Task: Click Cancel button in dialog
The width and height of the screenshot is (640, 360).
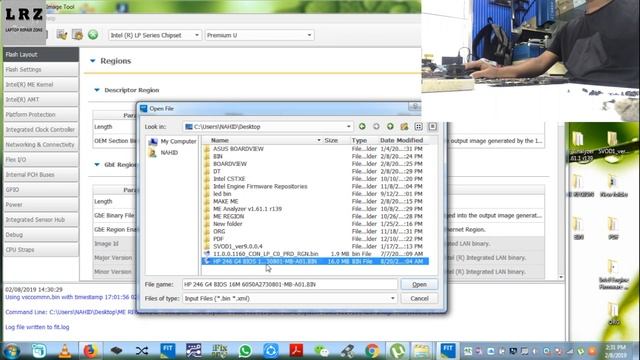Action: click(419, 298)
